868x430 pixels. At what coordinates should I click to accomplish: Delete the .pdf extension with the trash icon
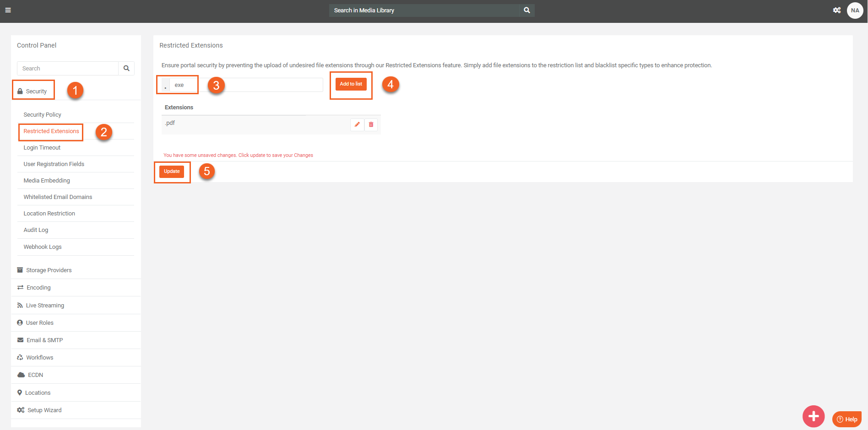371,124
